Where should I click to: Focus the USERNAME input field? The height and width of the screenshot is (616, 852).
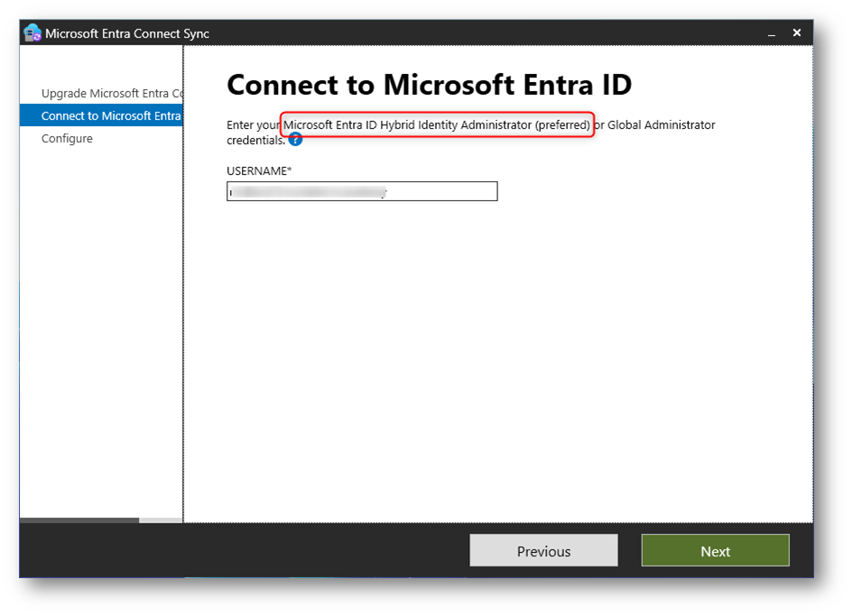point(362,191)
